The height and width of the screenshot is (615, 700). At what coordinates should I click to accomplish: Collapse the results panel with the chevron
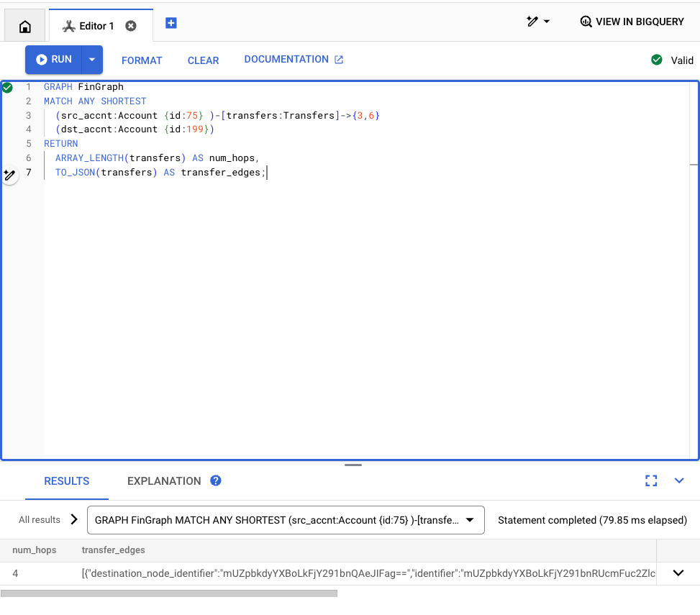click(x=679, y=480)
